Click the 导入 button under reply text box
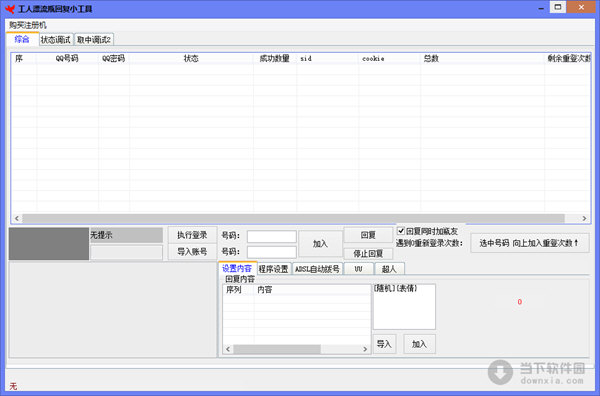600x396 pixels. (x=384, y=344)
